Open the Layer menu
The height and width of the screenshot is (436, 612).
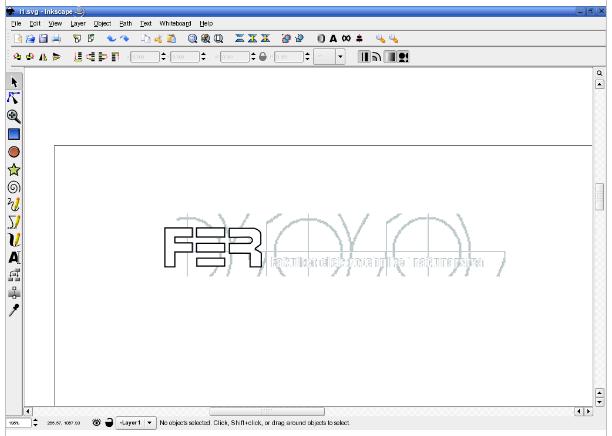(78, 23)
